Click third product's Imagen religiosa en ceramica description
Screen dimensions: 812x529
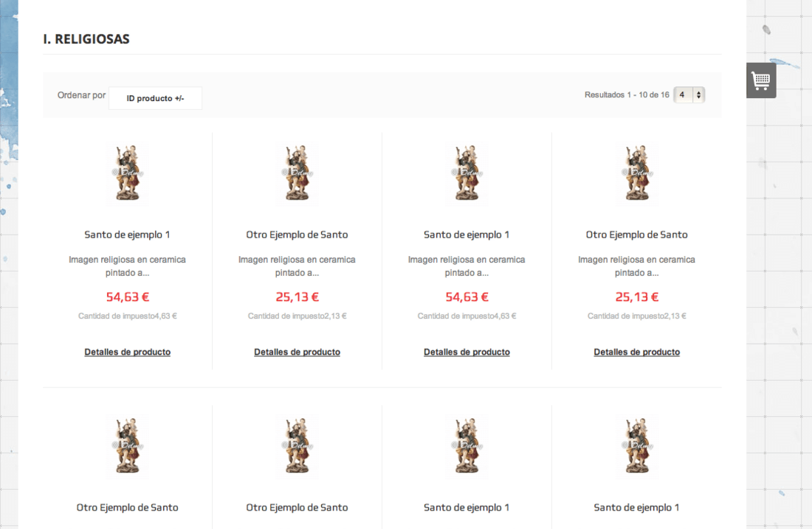pyautogui.click(x=467, y=266)
